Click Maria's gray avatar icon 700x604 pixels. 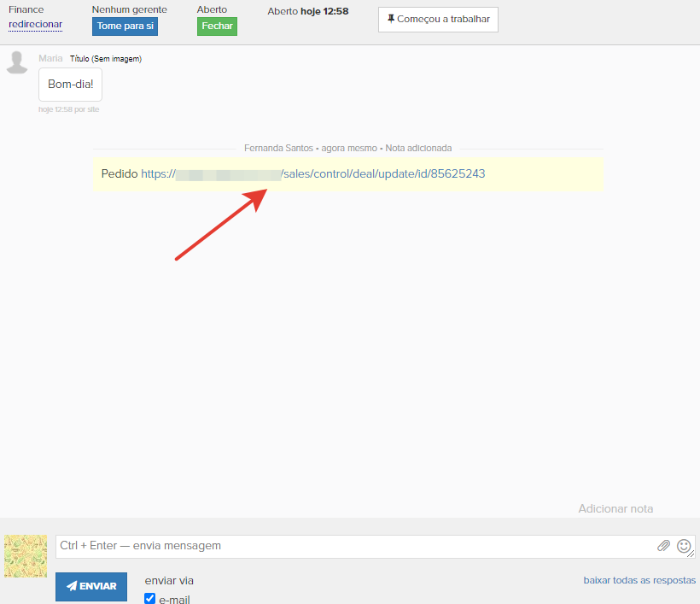(x=17, y=62)
